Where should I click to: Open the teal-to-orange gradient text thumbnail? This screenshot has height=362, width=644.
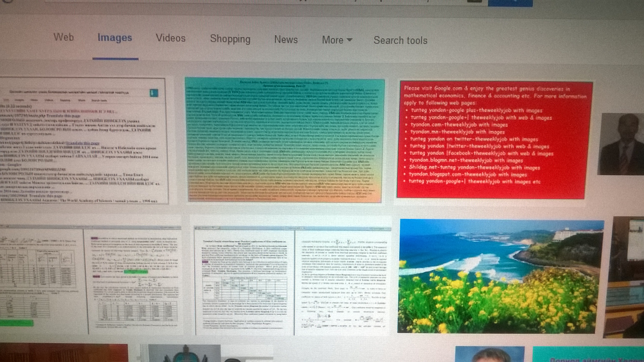[x=285, y=140]
